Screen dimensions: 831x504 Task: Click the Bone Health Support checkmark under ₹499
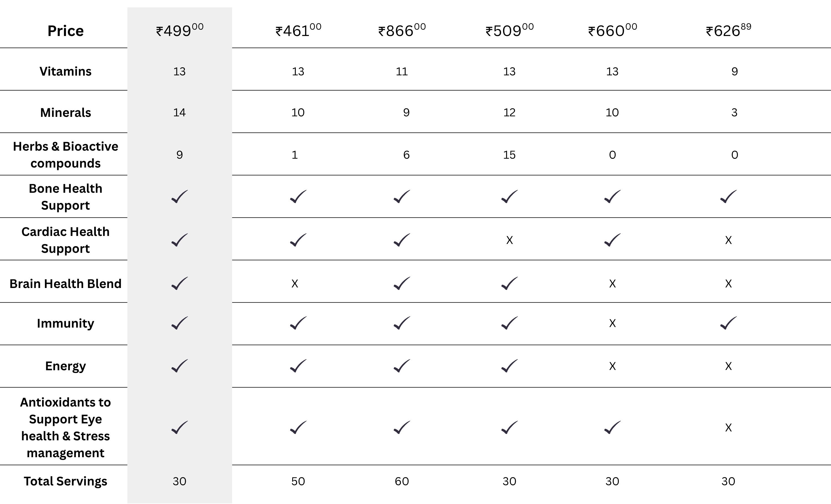tap(179, 197)
